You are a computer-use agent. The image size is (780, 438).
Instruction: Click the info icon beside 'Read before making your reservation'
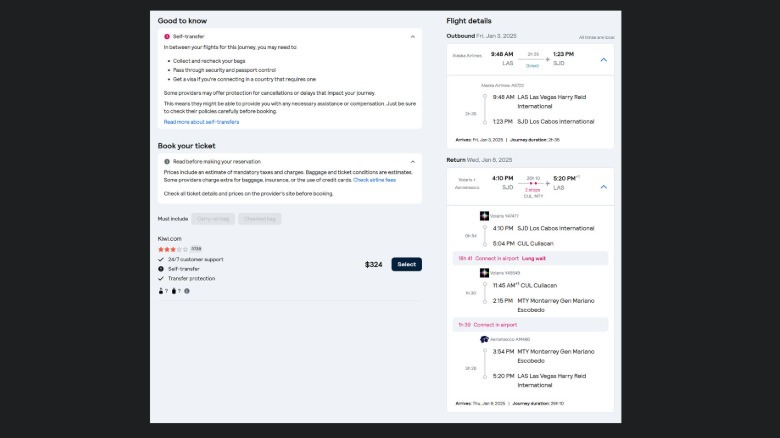point(167,161)
